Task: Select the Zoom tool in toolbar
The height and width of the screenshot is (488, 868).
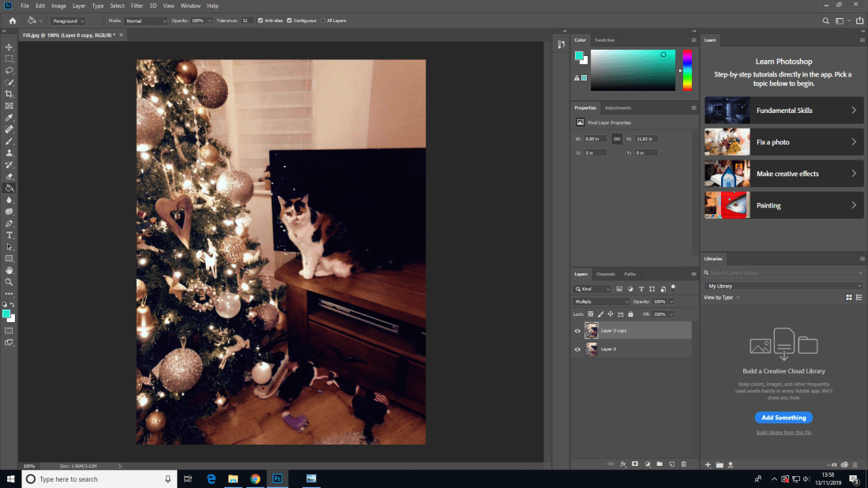Action: 9,282
